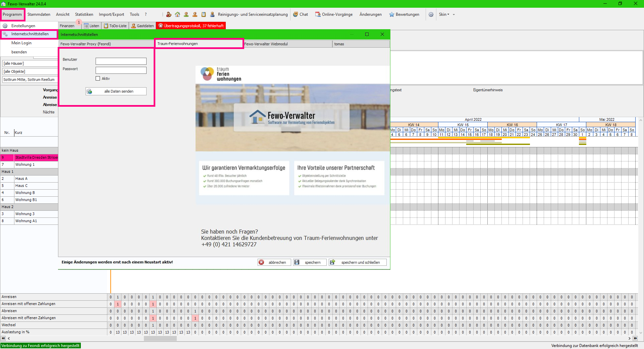
Task: Click the alle Daten senden button
Action: pos(116,91)
